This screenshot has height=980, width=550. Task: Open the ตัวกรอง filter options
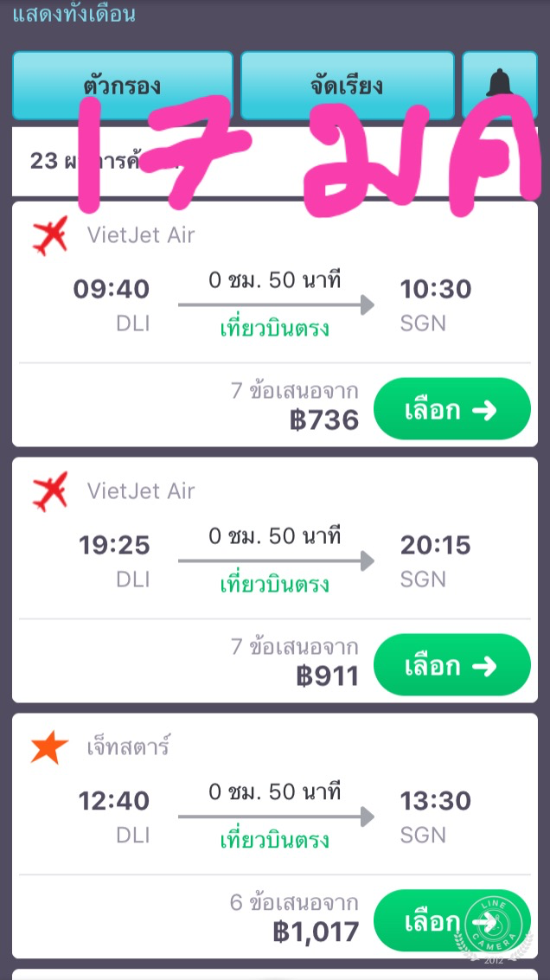[x=122, y=86]
